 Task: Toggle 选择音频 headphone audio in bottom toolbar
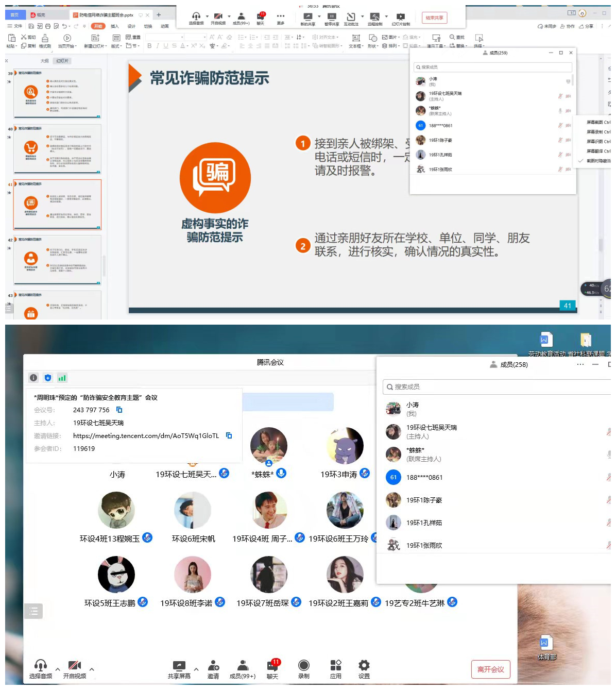pyautogui.click(x=41, y=666)
